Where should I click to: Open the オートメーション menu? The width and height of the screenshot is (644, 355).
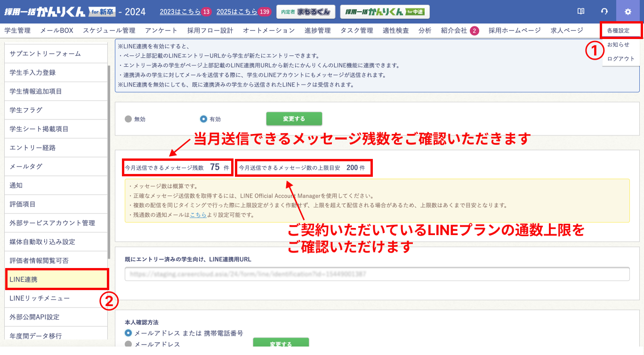pos(269,31)
